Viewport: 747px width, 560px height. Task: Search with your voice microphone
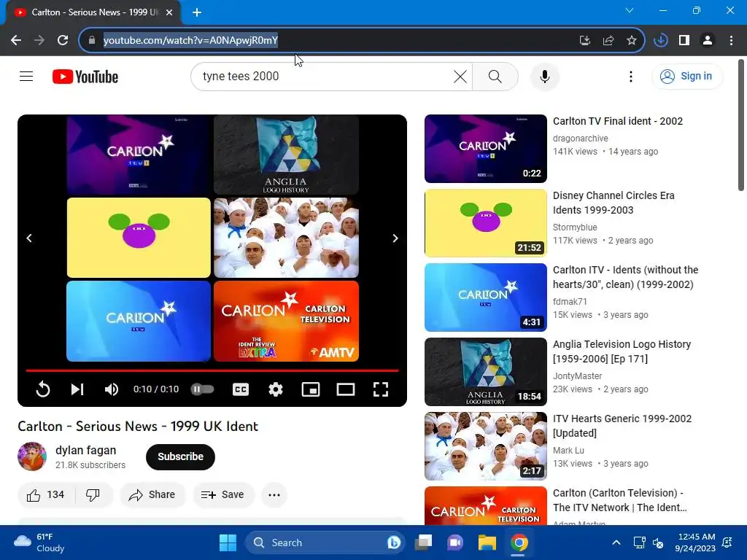[544, 76]
